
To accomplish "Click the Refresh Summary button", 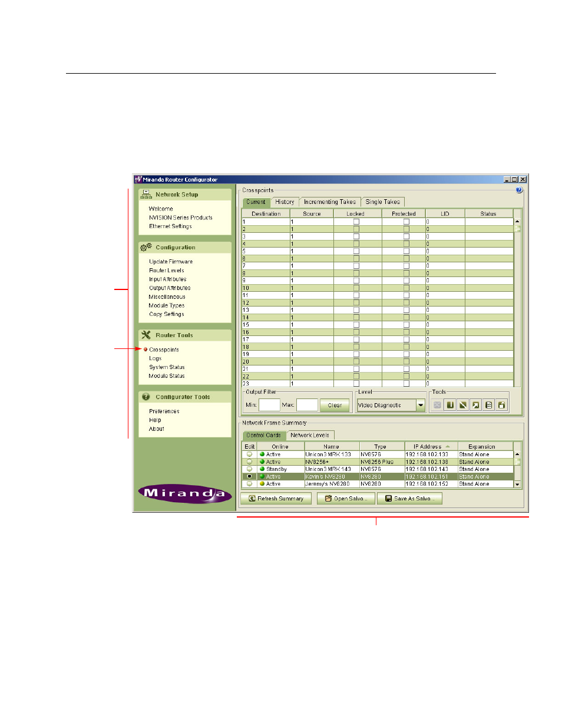I will point(276,498).
